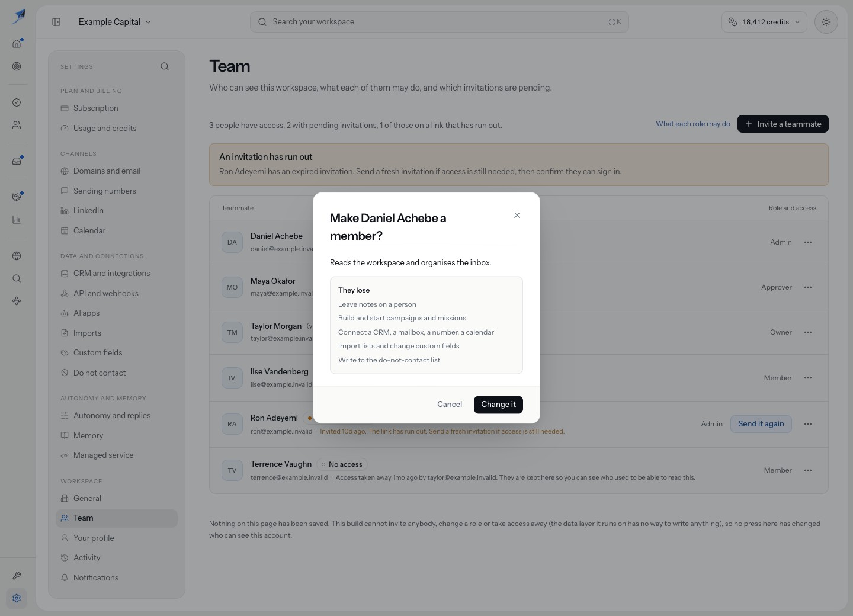Open the inbox icon in left rail
The image size is (853, 616).
(x=17, y=161)
